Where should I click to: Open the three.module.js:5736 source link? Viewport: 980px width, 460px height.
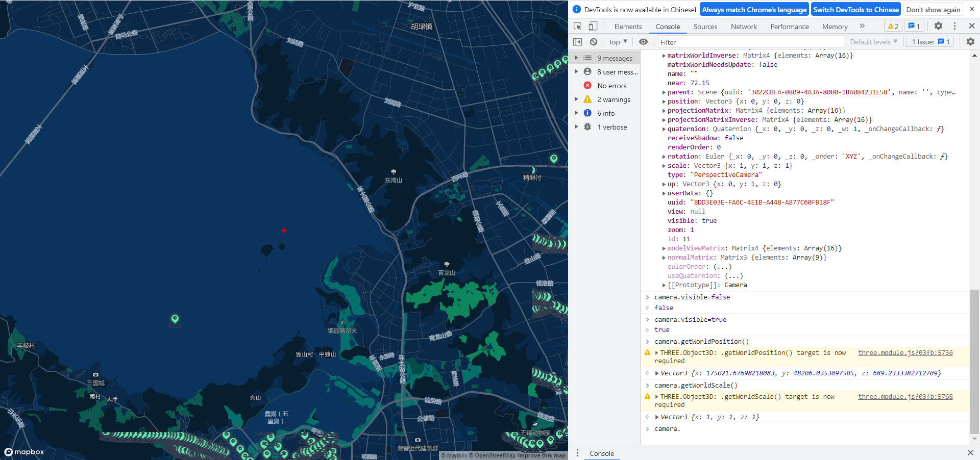(905, 353)
